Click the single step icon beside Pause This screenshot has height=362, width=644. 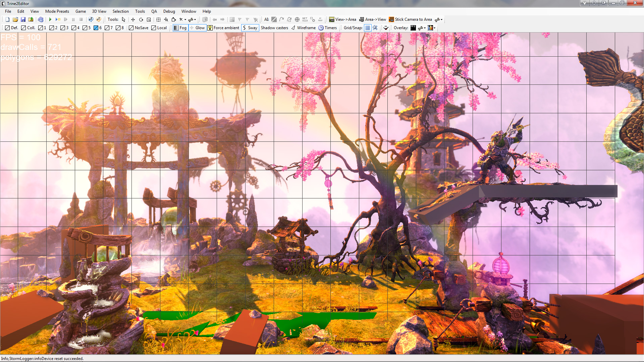[x=65, y=19]
